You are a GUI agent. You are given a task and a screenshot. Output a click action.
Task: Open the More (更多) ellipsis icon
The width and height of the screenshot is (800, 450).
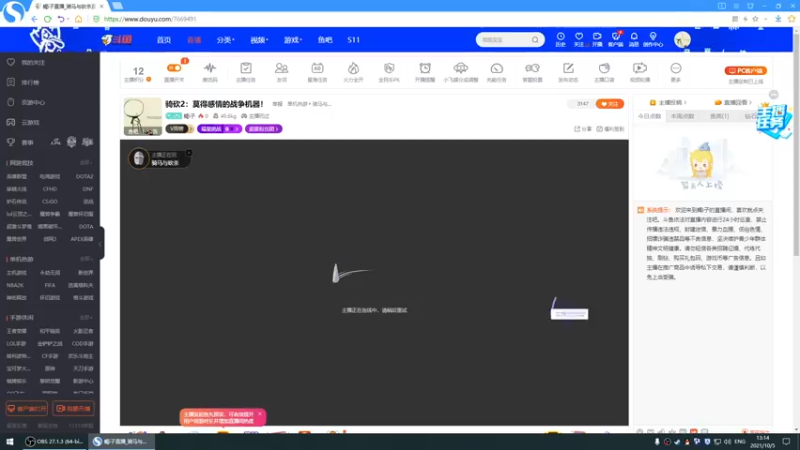[676, 68]
